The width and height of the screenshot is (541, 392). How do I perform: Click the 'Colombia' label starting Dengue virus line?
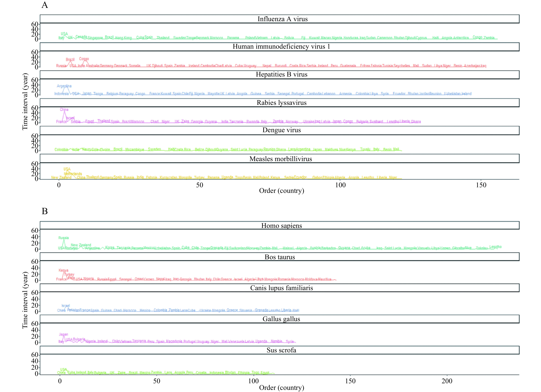tap(61, 150)
